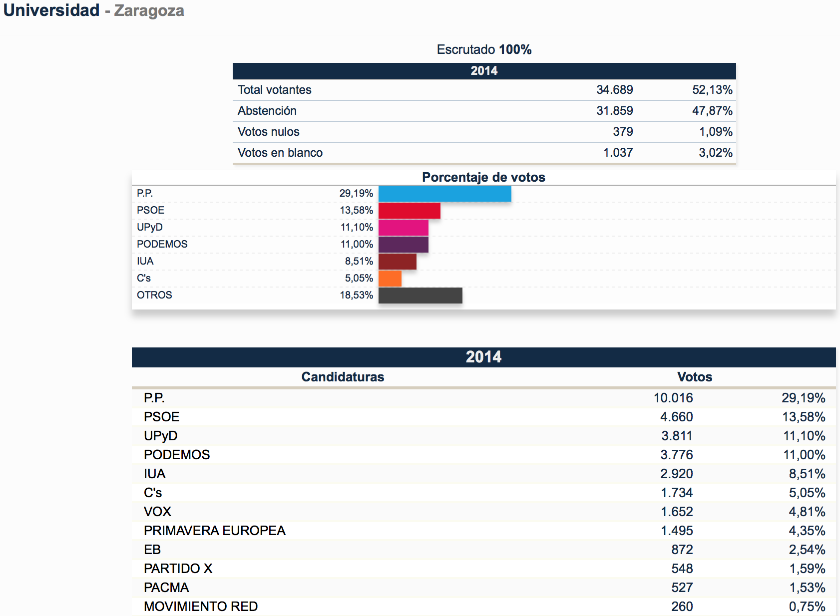Click the 2.920 votes for IUA
The width and height of the screenshot is (840, 616).
coord(676,474)
